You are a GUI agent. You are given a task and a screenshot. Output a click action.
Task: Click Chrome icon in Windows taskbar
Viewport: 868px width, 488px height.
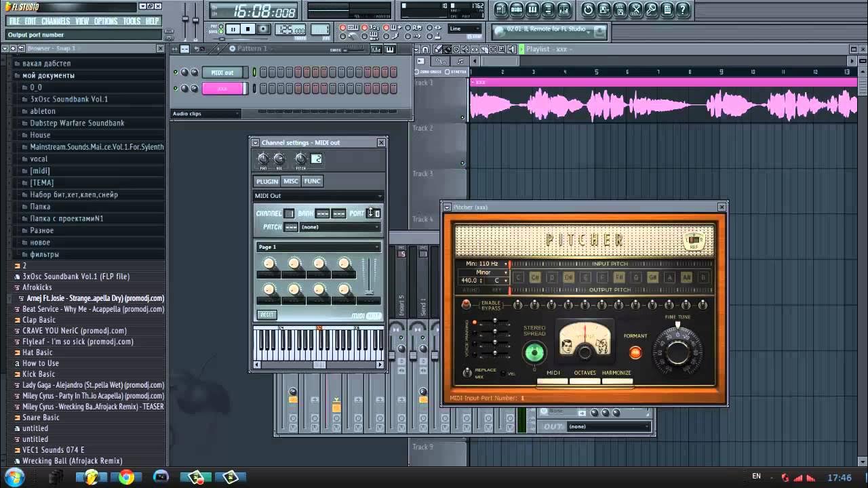click(x=126, y=477)
